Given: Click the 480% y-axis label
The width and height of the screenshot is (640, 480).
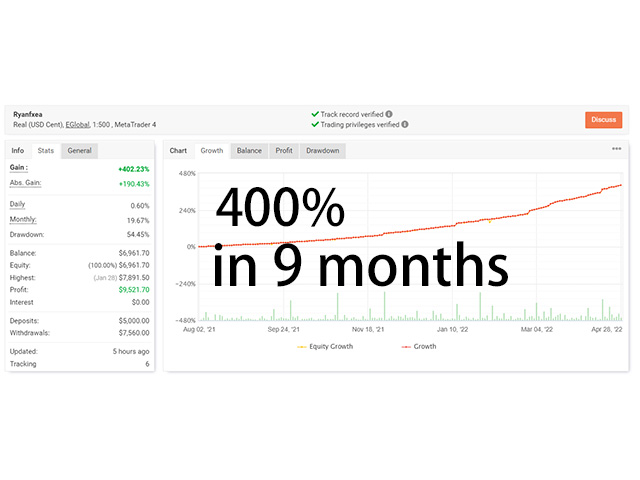Looking at the screenshot, I should pos(187,173).
